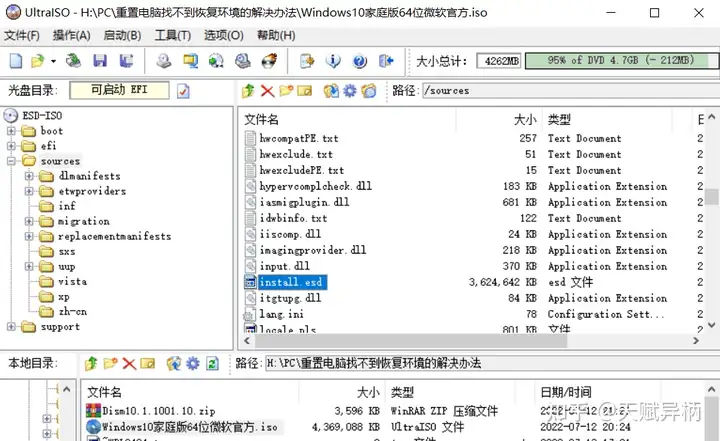Screen dimensions: 720x441
Task: Click the Burn CD/DVD flame icon
Action: click(x=269, y=61)
